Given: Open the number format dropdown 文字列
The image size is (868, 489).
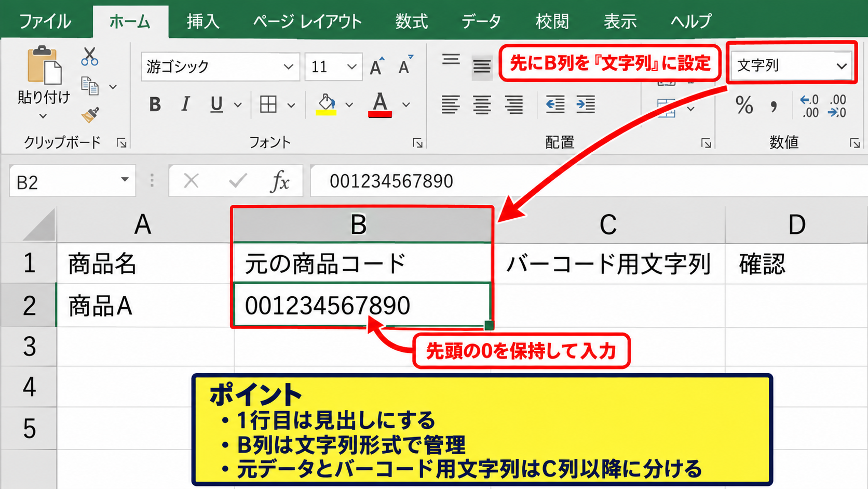Looking at the screenshot, I should (841, 66).
